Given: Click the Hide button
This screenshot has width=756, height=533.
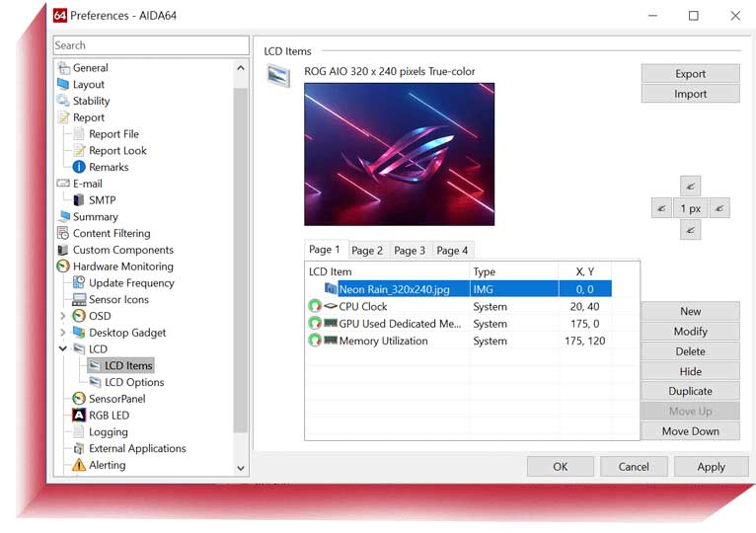Looking at the screenshot, I should pyautogui.click(x=690, y=371).
